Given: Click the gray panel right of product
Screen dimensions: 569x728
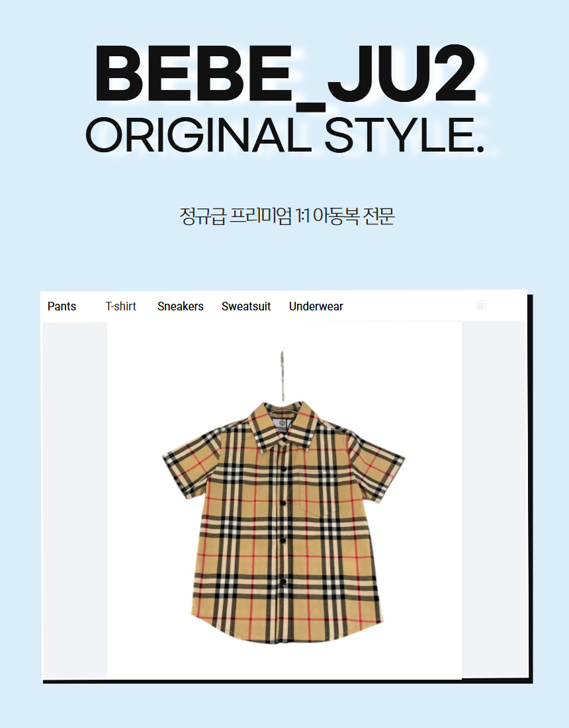Looking at the screenshot, I should pos(494,499).
